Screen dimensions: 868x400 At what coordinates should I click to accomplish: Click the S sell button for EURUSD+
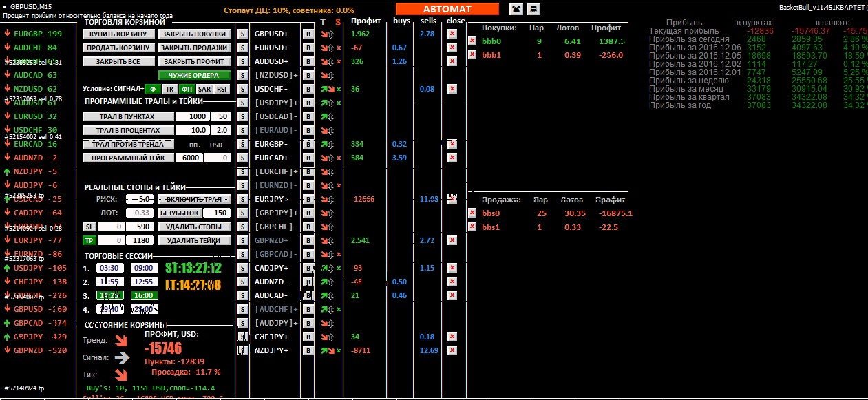(x=242, y=48)
